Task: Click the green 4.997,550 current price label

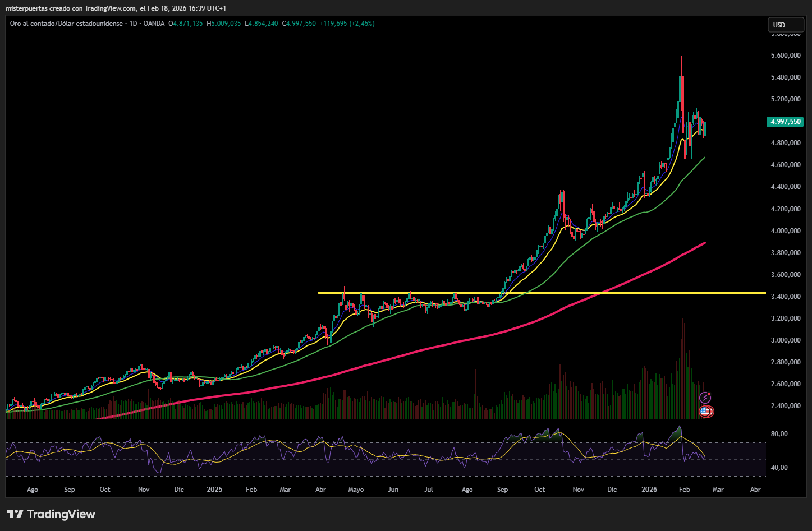Action: [785, 122]
